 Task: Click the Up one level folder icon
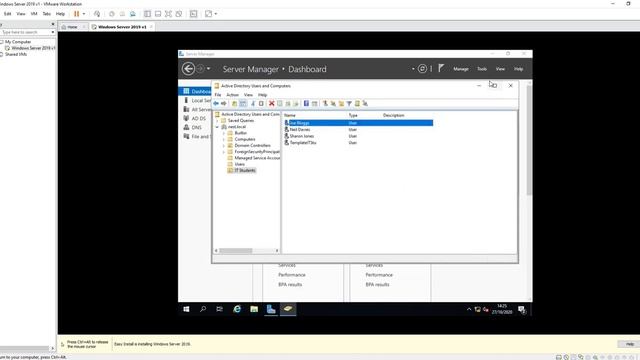tap(234, 103)
